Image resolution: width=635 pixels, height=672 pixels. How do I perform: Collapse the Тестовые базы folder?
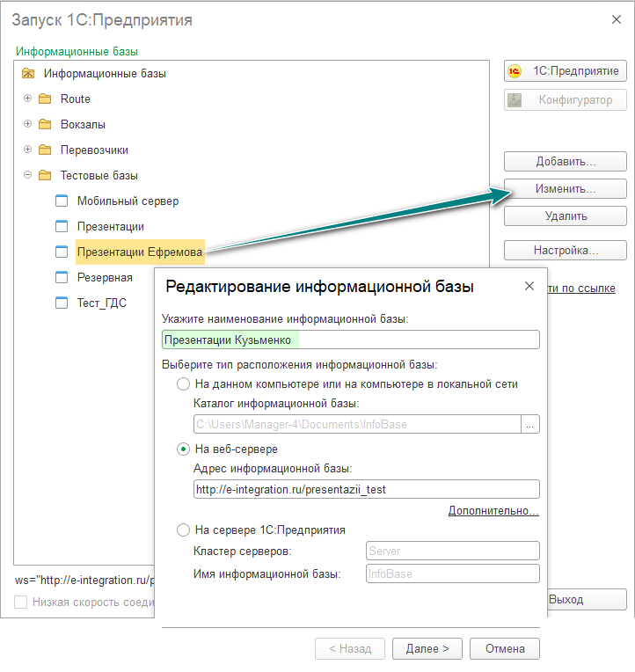coord(28,176)
